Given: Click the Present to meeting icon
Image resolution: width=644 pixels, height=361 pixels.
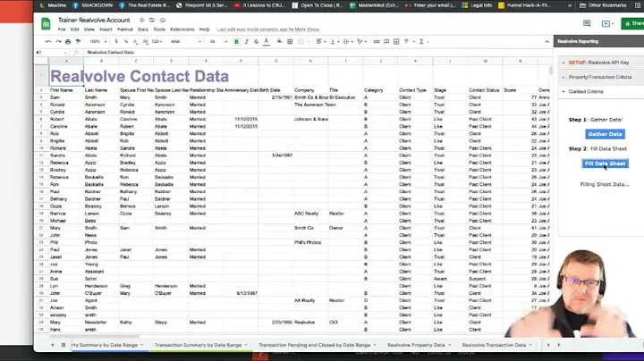Looking at the screenshot, I should point(606,23).
